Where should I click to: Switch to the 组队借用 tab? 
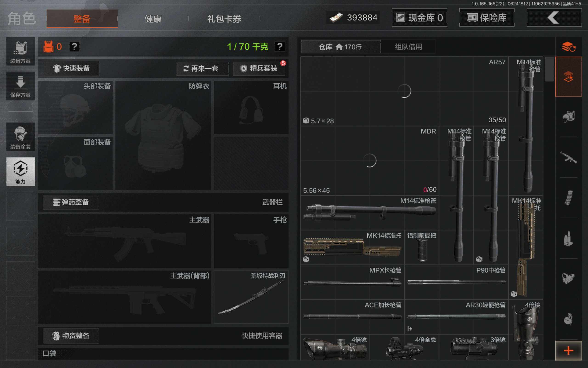coord(408,47)
